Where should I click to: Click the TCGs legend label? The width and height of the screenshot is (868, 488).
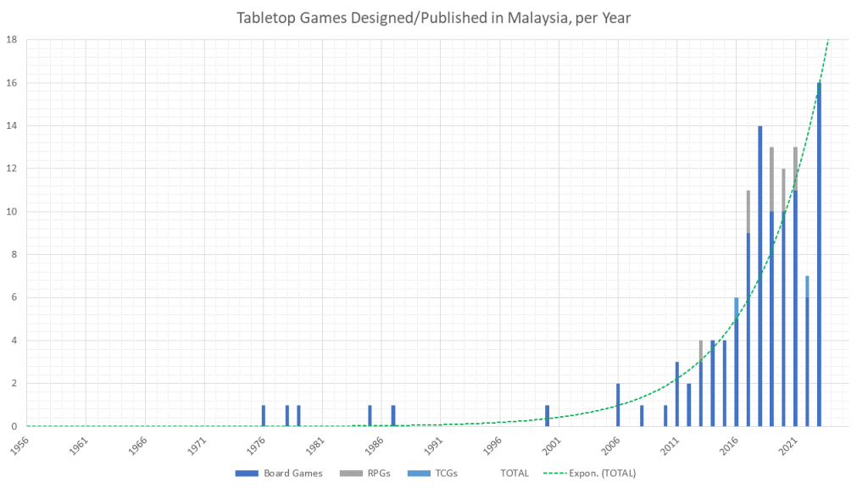click(443, 473)
